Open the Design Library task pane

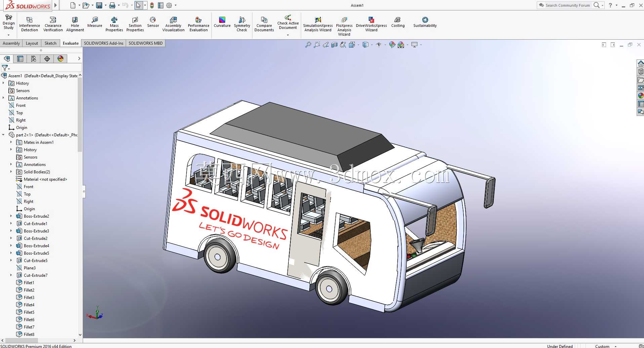(641, 72)
